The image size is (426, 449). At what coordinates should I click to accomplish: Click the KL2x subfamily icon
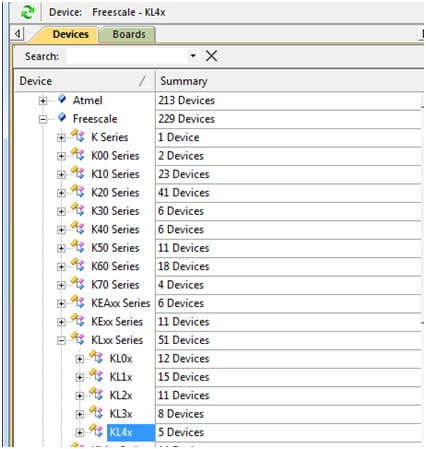(x=96, y=394)
